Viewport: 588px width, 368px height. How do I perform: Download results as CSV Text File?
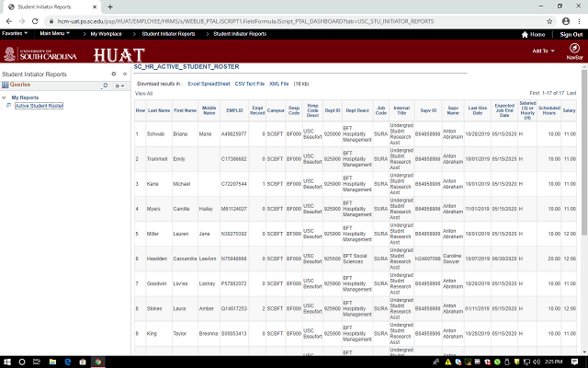pos(249,84)
